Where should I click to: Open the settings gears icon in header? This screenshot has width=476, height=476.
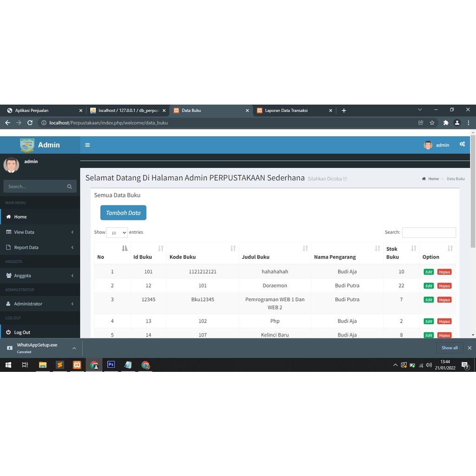[462, 145]
